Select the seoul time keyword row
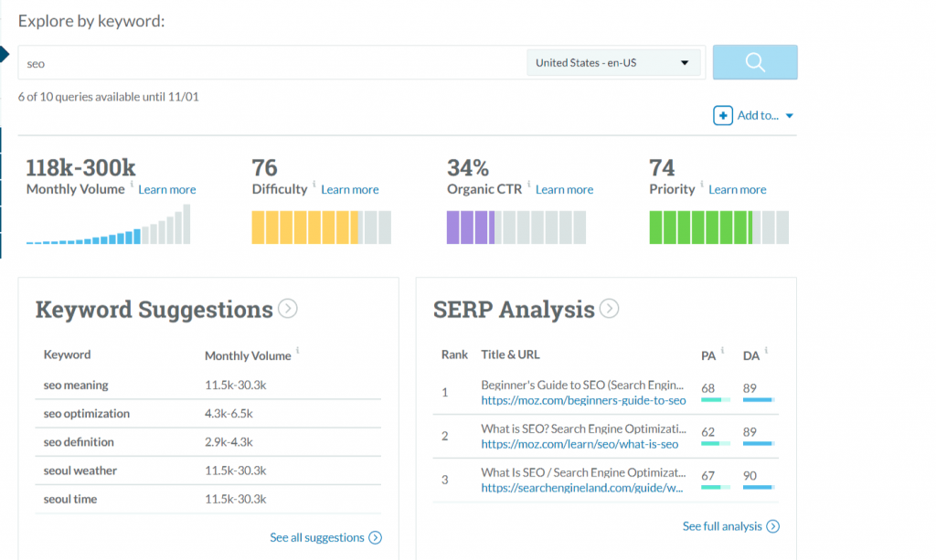This screenshot has width=936, height=560. click(x=207, y=499)
